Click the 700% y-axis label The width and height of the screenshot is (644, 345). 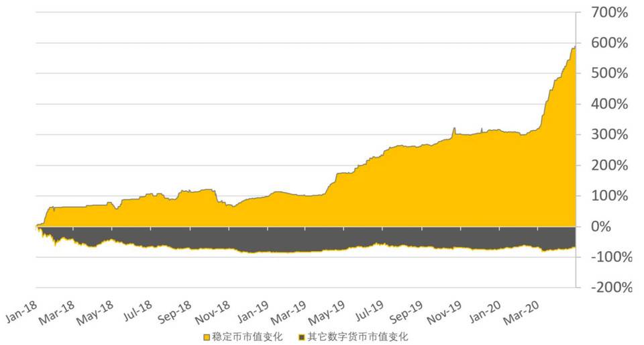[608, 12]
